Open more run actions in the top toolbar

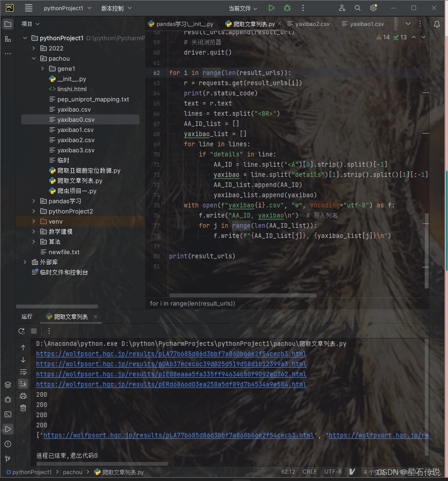(303, 8)
